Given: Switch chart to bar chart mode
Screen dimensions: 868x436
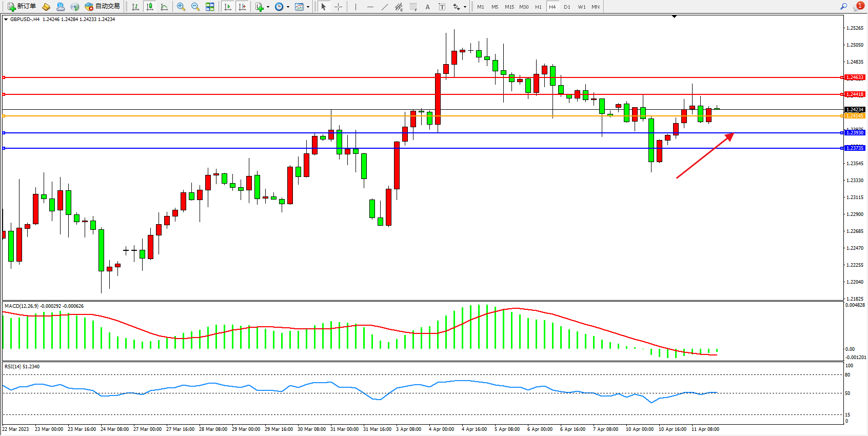Looking at the screenshot, I should point(135,7).
